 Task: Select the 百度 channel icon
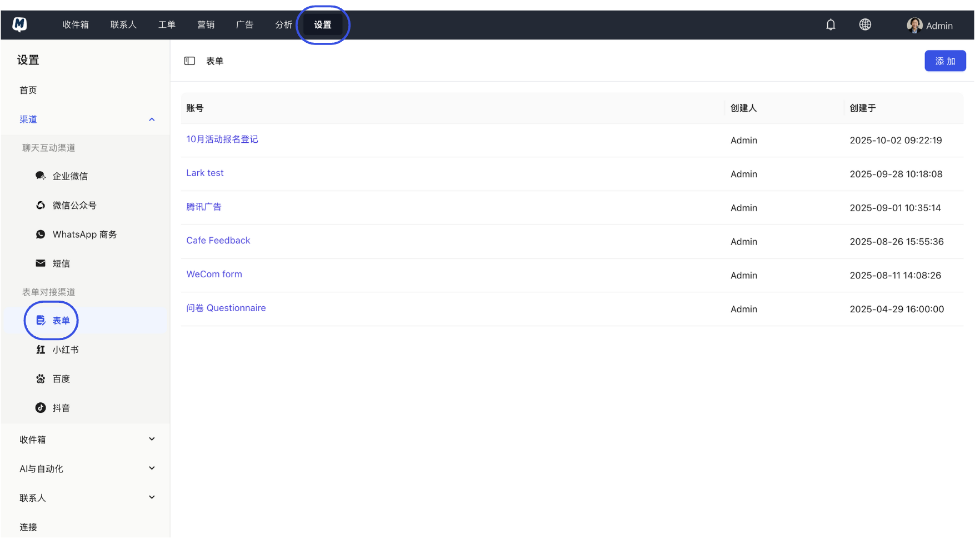tap(40, 378)
